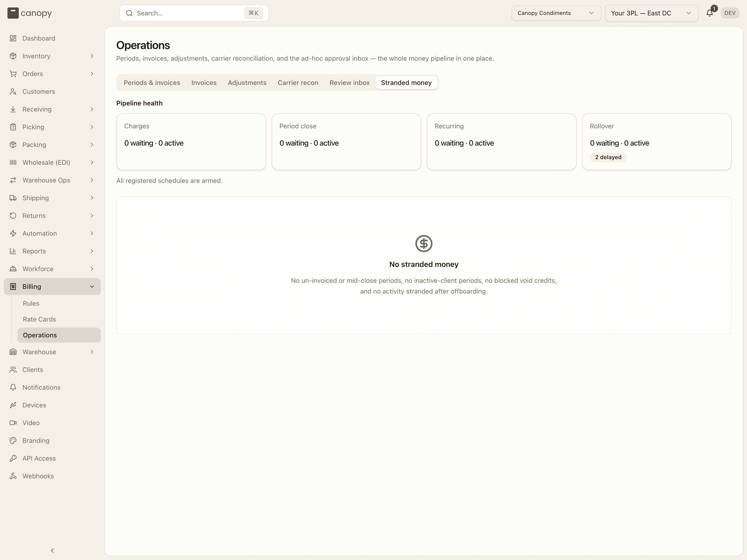Screen dimensions: 747x560
Task: Click the Dashboard grid icon
Action: (13, 38)
